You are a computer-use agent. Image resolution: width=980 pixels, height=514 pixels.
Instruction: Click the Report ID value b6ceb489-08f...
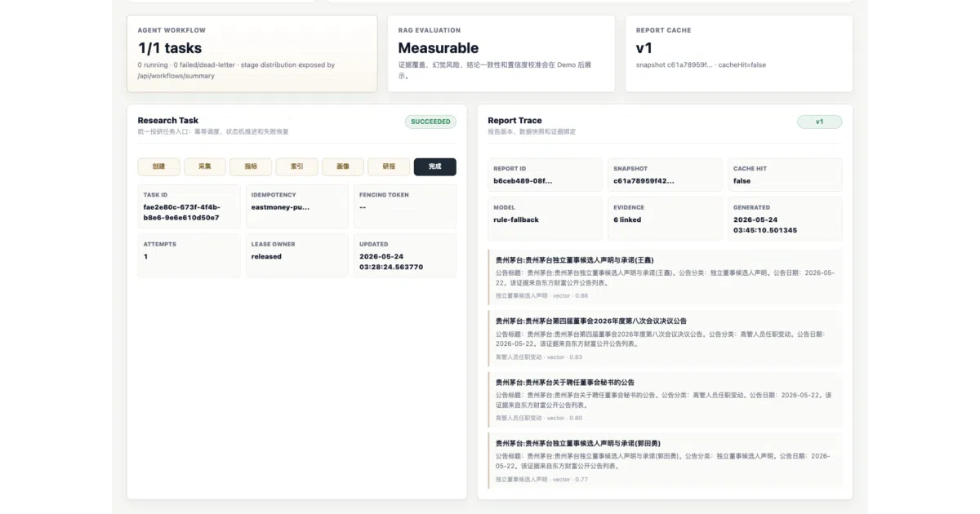523,181
